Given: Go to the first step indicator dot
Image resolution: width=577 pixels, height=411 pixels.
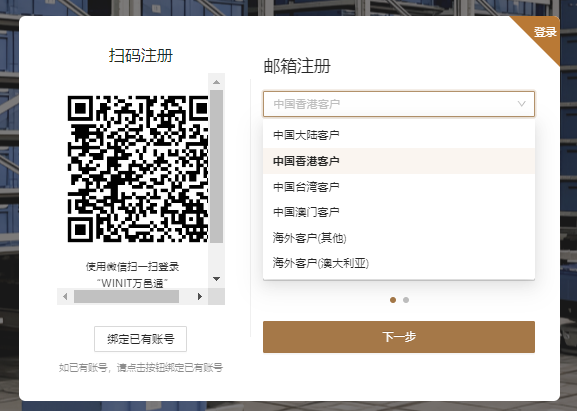Looking at the screenshot, I should 393,300.
